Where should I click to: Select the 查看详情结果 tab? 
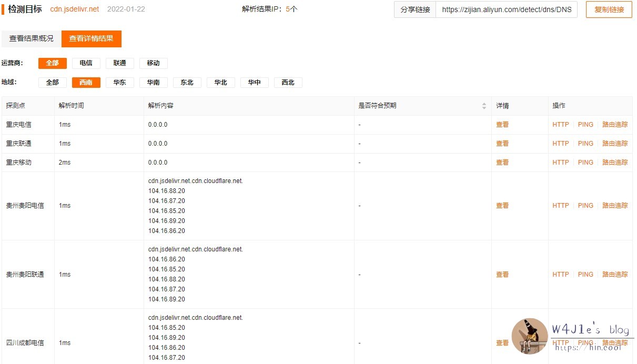tap(92, 39)
